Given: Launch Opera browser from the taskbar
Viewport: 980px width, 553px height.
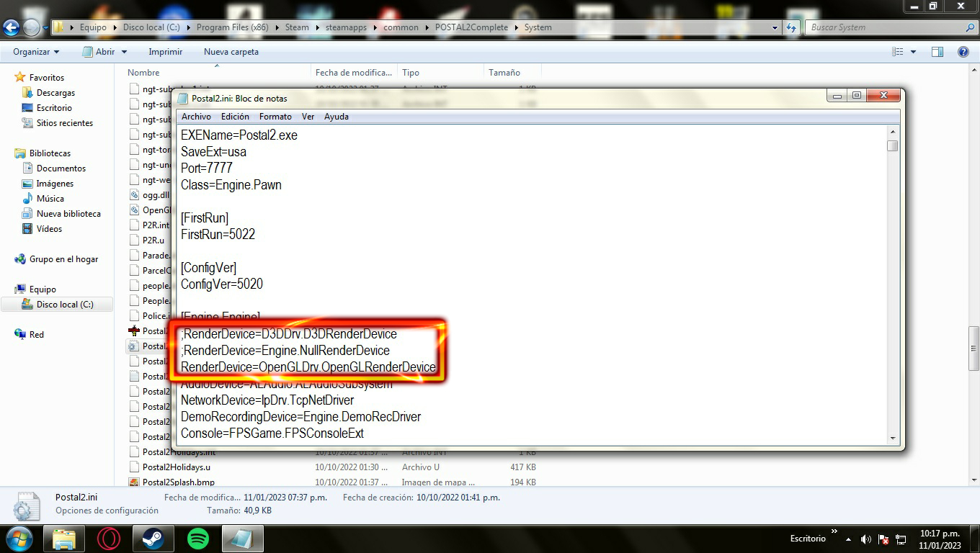Looking at the screenshot, I should [108, 539].
